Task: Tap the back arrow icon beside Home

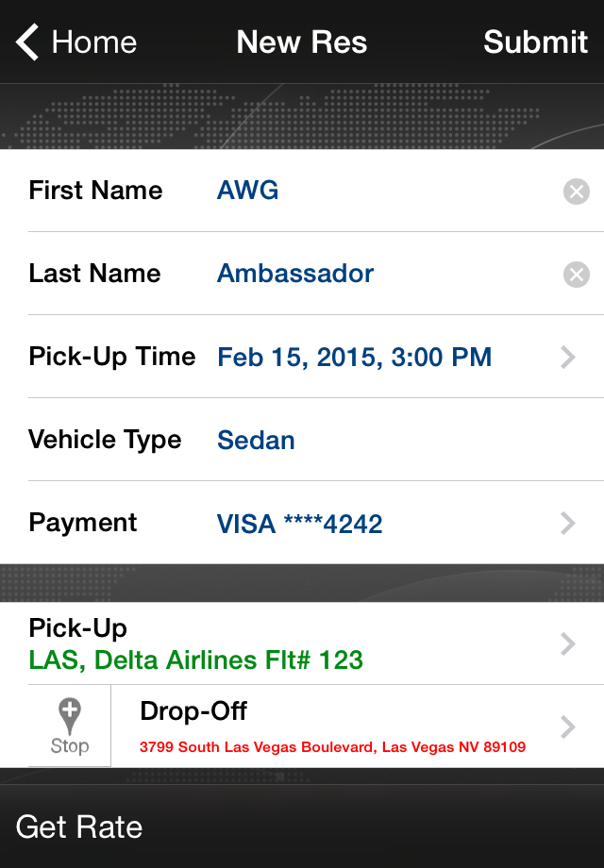Action: 27,42
